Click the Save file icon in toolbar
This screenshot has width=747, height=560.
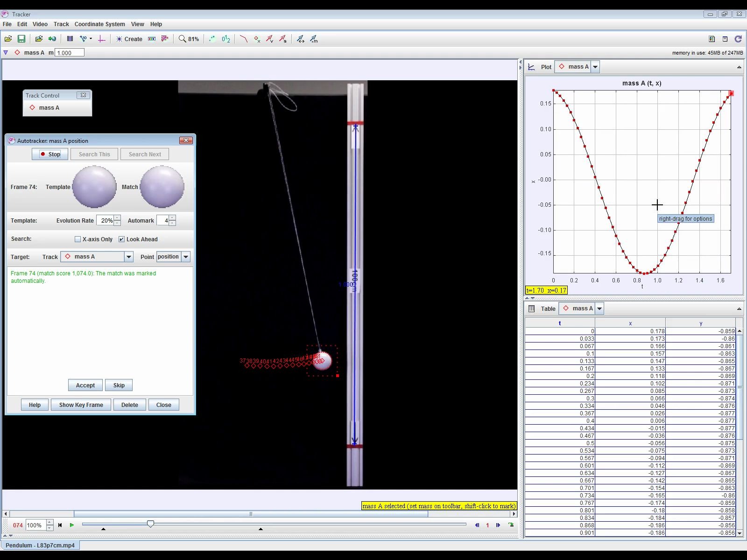pos(21,39)
